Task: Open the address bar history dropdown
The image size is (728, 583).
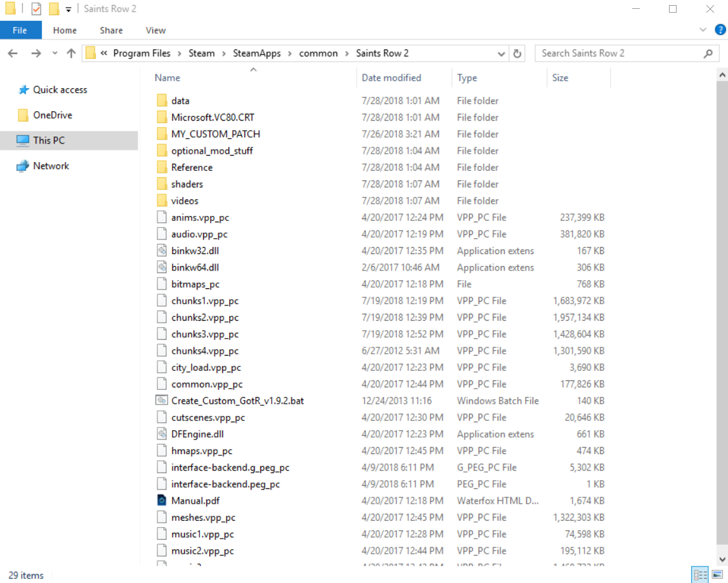Action: pos(501,53)
